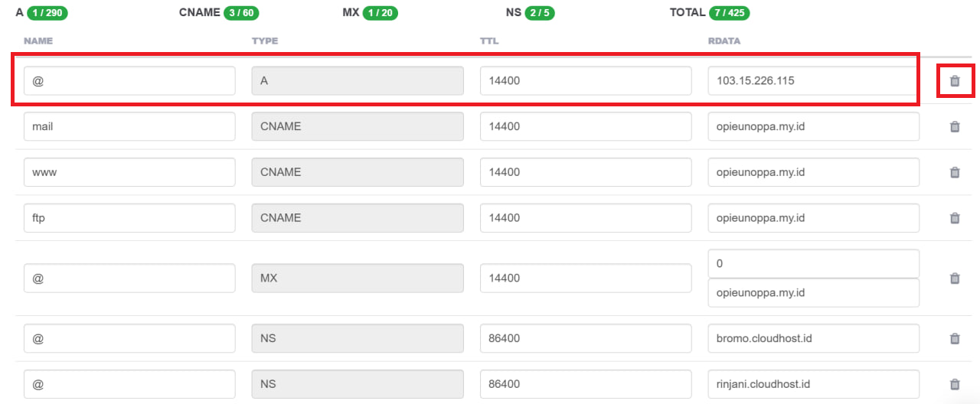980x404 pixels.
Task: Click the CNAME type field in www row
Action: (358, 172)
